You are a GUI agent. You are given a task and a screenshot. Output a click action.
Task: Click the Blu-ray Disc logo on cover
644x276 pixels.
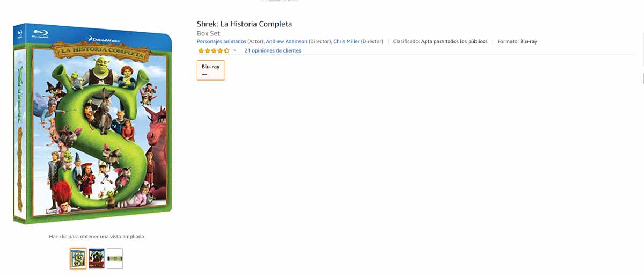pyautogui.click(x=40, y=33)
